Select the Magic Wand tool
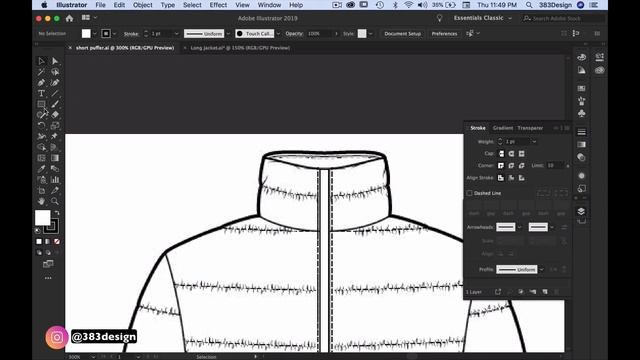 (41, 72)
